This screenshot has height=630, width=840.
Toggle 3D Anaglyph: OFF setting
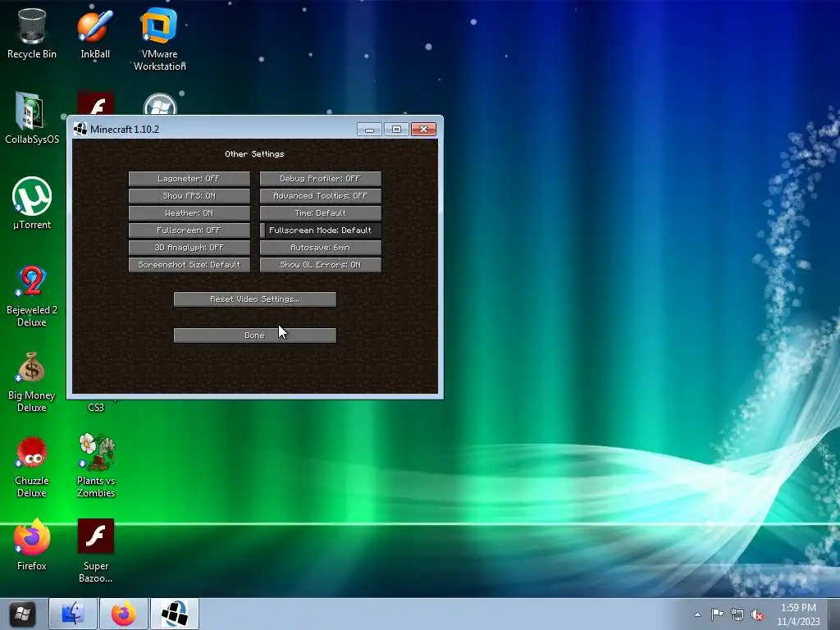tap(189, 247)
